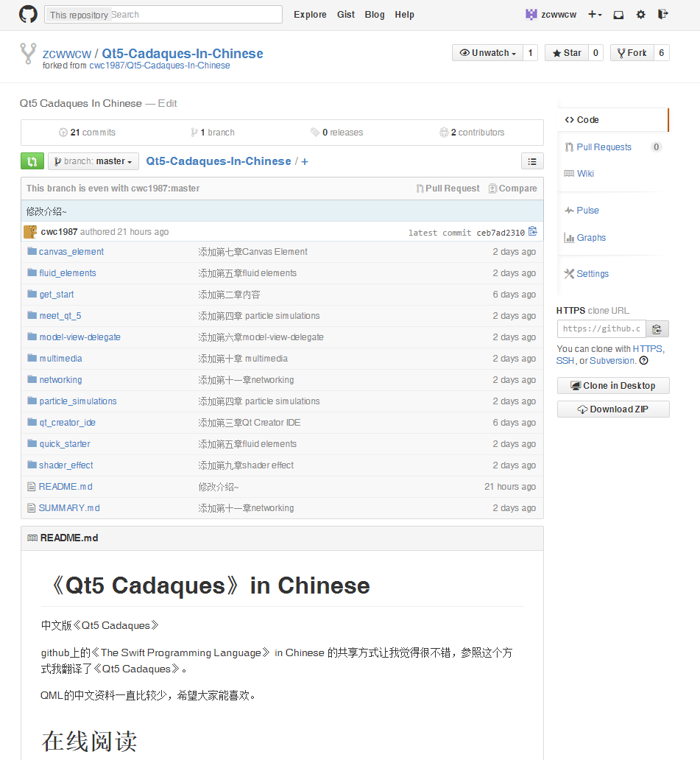Open README.md file
Image resolution: width=700 pixels, height=760 pixels.
point(66,486)
